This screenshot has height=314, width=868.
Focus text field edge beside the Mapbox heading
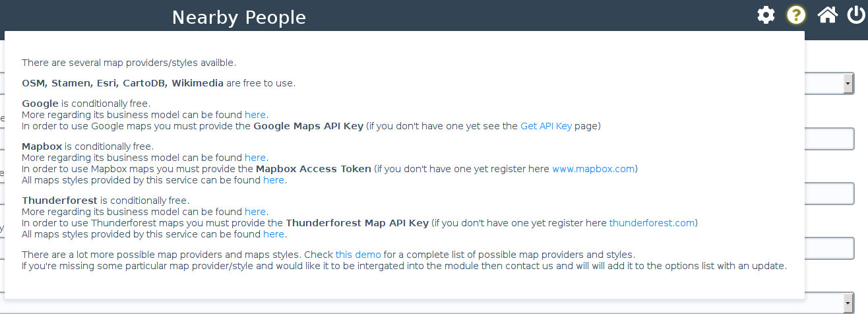click(830, 139)
